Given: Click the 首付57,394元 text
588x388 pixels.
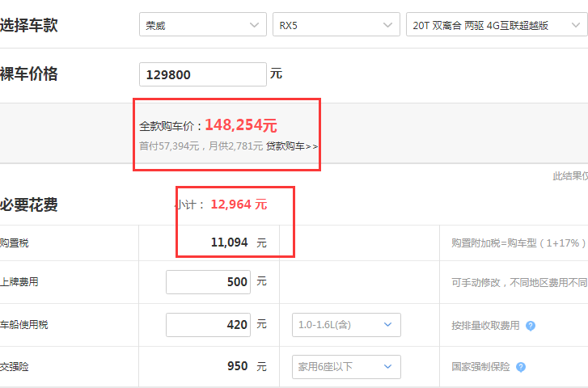Looking at the screenshot, I should [169, 146].
